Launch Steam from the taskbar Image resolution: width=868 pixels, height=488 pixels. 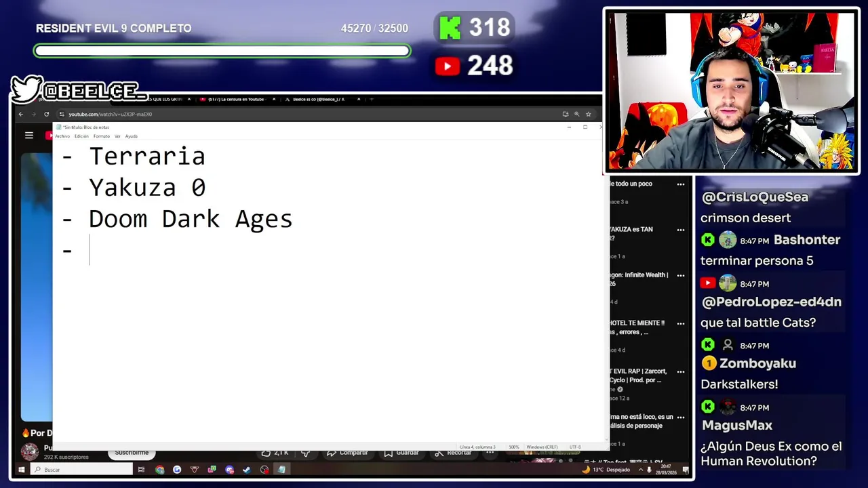(247, 469)
